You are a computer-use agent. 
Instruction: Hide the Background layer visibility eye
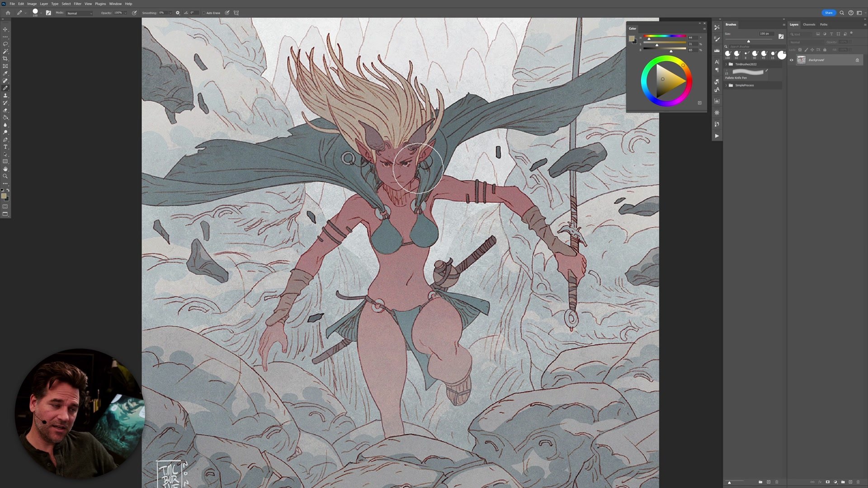click(792, 60)
